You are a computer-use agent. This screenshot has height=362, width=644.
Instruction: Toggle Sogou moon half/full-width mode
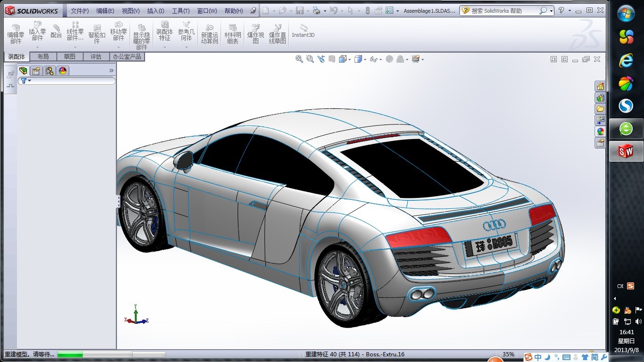pos(548,357)
